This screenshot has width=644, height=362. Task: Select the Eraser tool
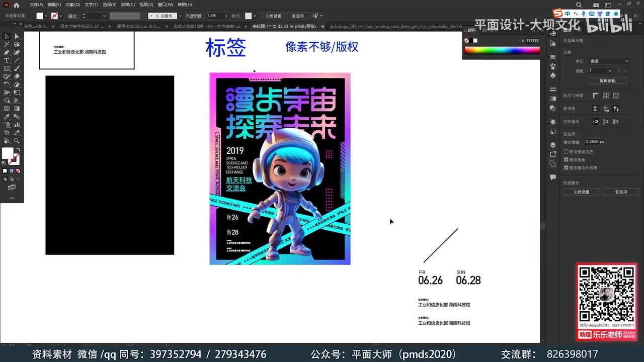[x=17, y=76]
